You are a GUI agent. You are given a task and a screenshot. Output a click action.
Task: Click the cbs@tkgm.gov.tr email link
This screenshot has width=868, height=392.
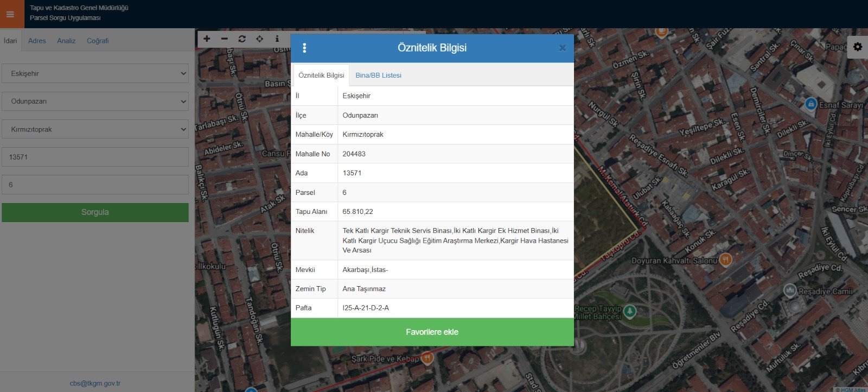95,383
